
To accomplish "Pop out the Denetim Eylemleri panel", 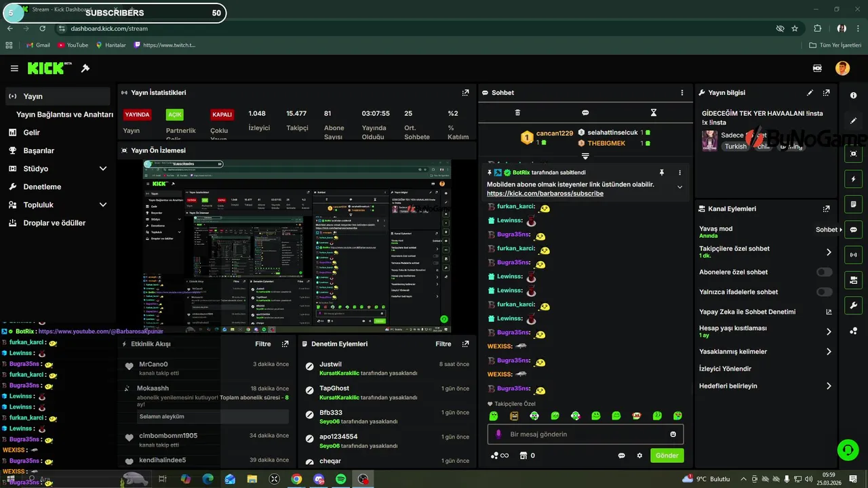I will click(465, 344).
